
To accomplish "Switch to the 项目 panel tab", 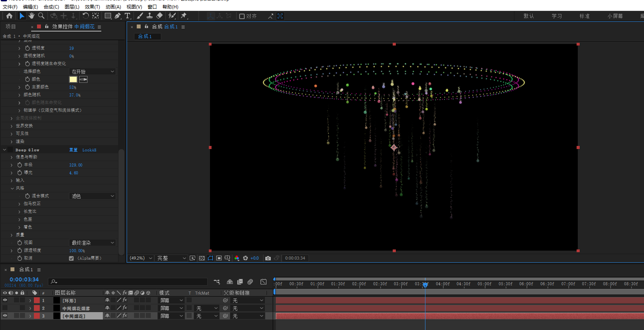I will click(11, 26).
